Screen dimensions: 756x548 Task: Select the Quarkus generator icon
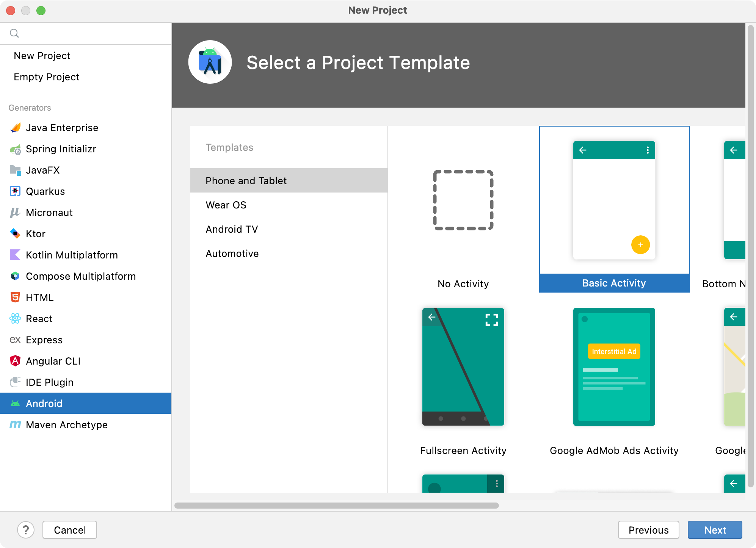coord(16,191)
